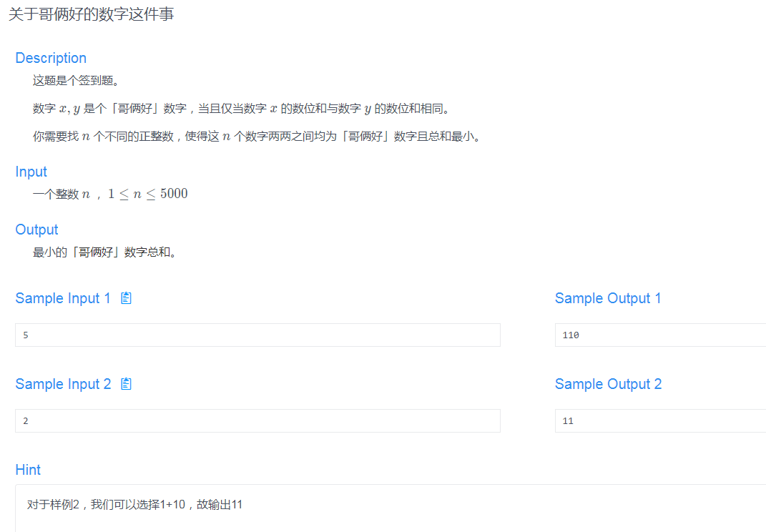Click the Sample Output 2 heading
Viewport: 766px width, 532px height.
pyautogui.click(x=608, y=384)
